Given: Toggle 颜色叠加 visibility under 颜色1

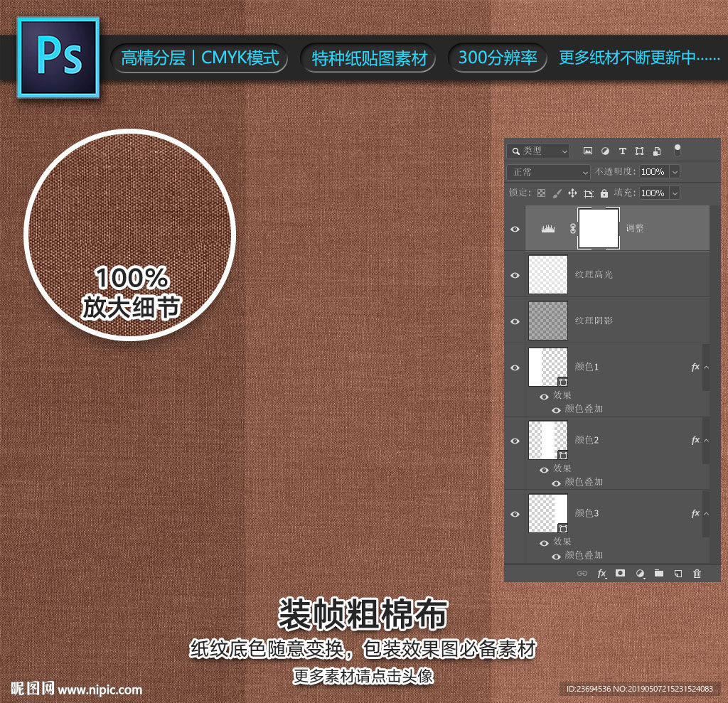Looking at the screenshot, I should click(x=556, y=410).
